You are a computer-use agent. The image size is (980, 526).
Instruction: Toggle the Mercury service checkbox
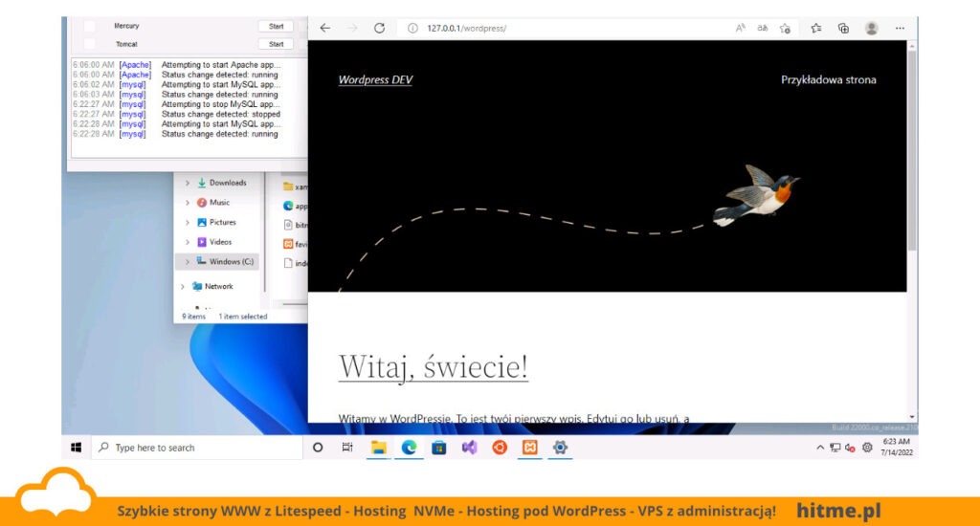pos(89,26)
